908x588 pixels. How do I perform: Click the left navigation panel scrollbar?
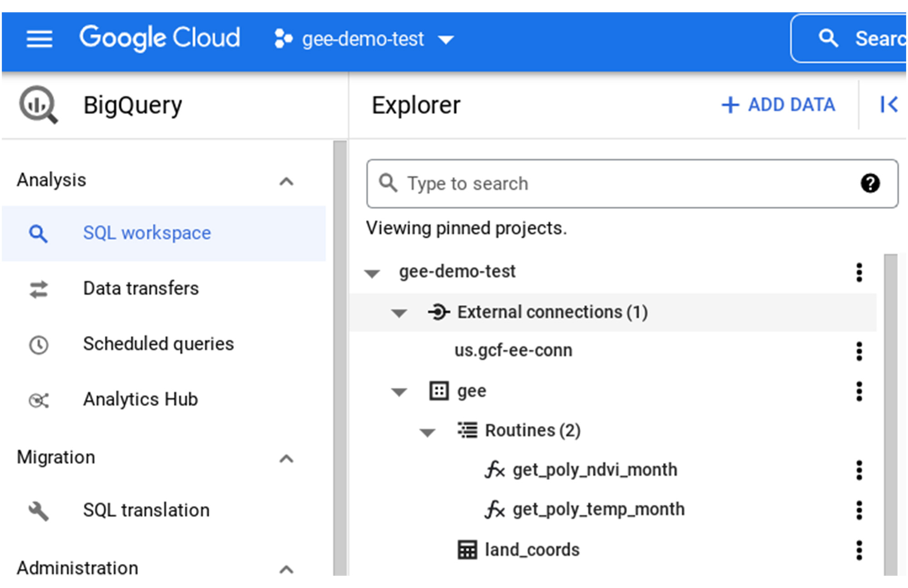[x=340, y=358]
